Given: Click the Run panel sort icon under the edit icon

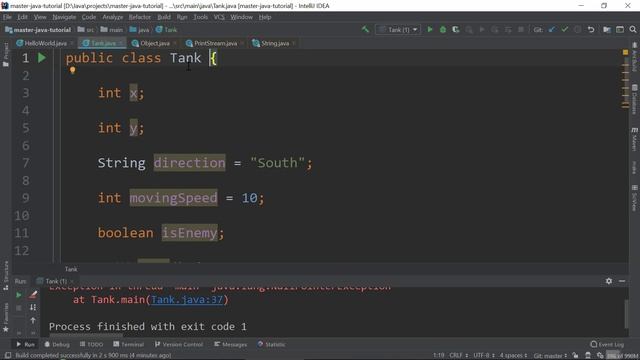Looking at the screenshot, I should pos(33,307).
